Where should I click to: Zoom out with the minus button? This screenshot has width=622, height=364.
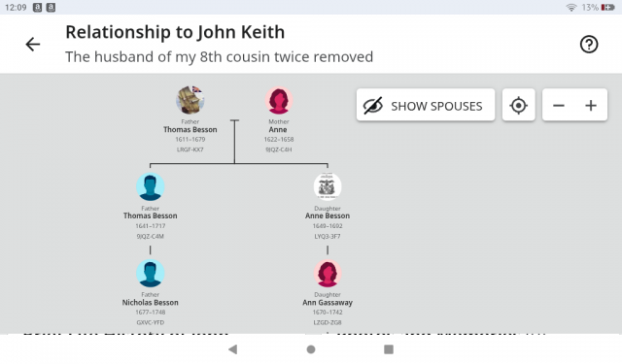pyautogui.click(x=559, y=106)
